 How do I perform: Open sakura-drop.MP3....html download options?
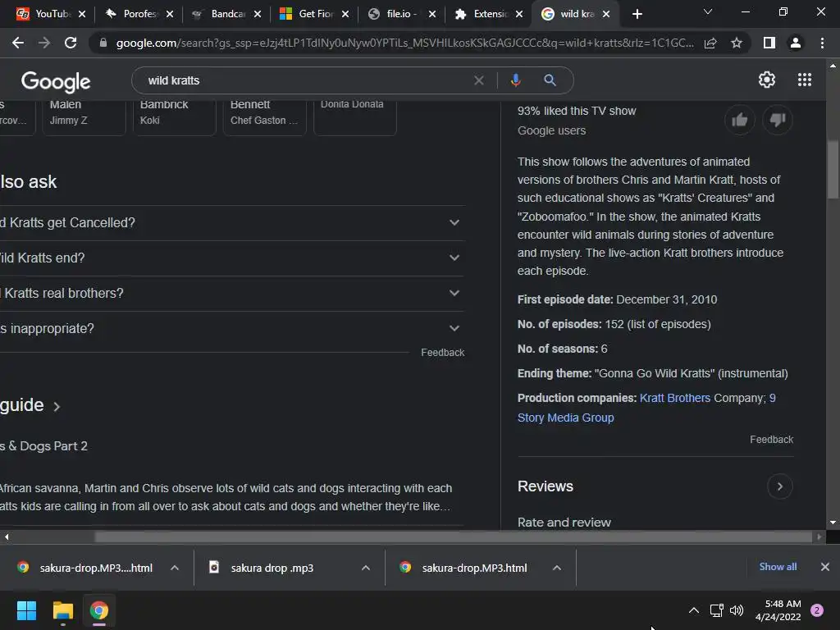(x=175, y=568)
